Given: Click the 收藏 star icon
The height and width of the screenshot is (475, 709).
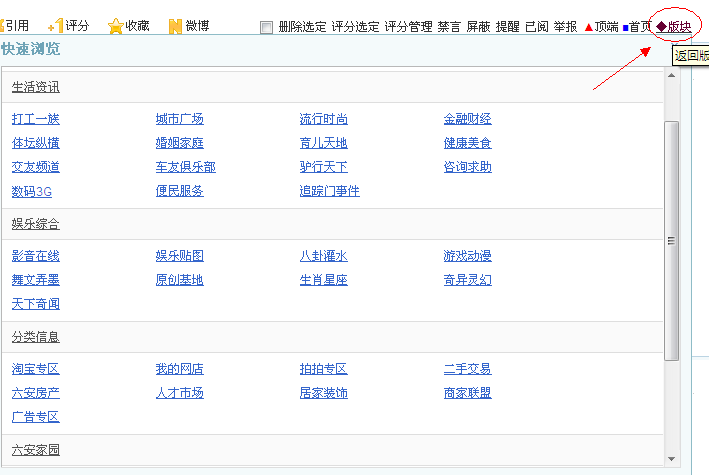Looking at the screenshot, I should (x=116, y=26).
